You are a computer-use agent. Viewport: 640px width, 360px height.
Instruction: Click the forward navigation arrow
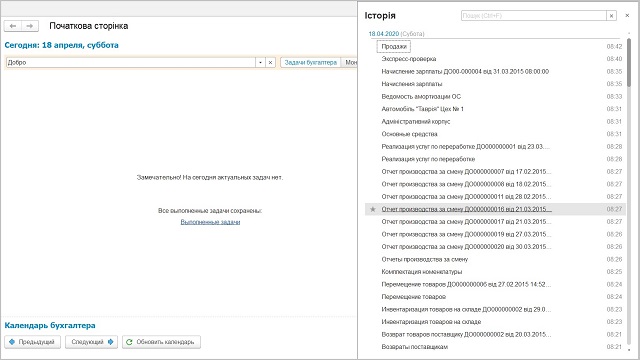[30, 26]
